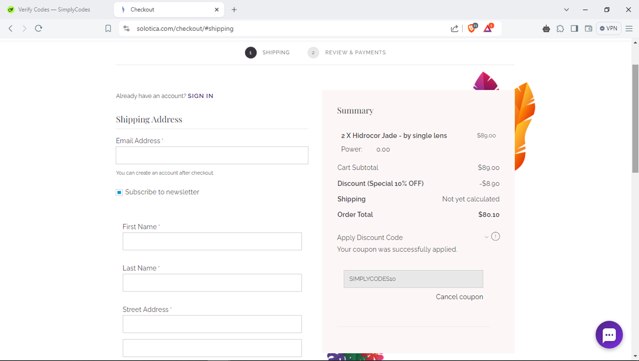Screen dimensions: 639x361
Task: Focus the first Street Address line
Action: 212,324
